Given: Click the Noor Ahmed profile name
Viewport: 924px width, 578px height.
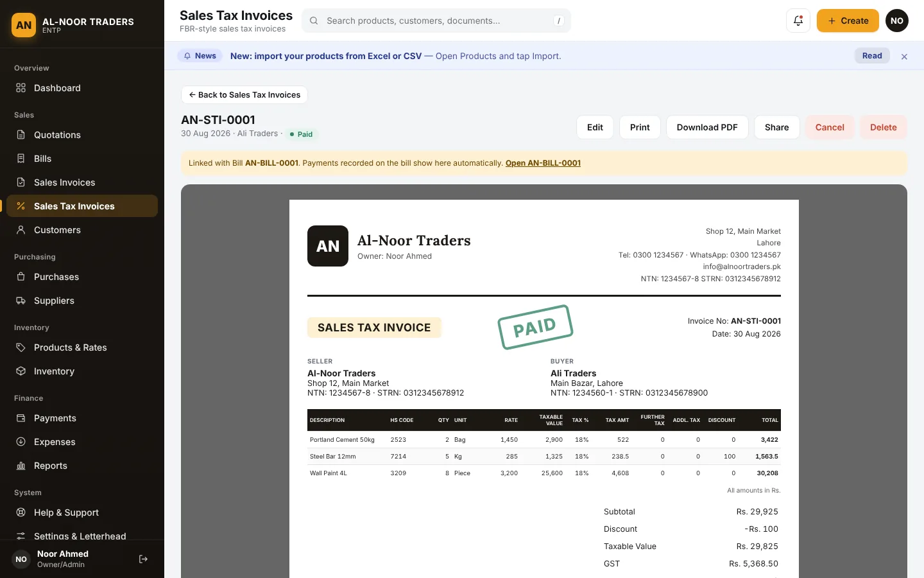Looking at the screenshot, I should coord(63,554).
